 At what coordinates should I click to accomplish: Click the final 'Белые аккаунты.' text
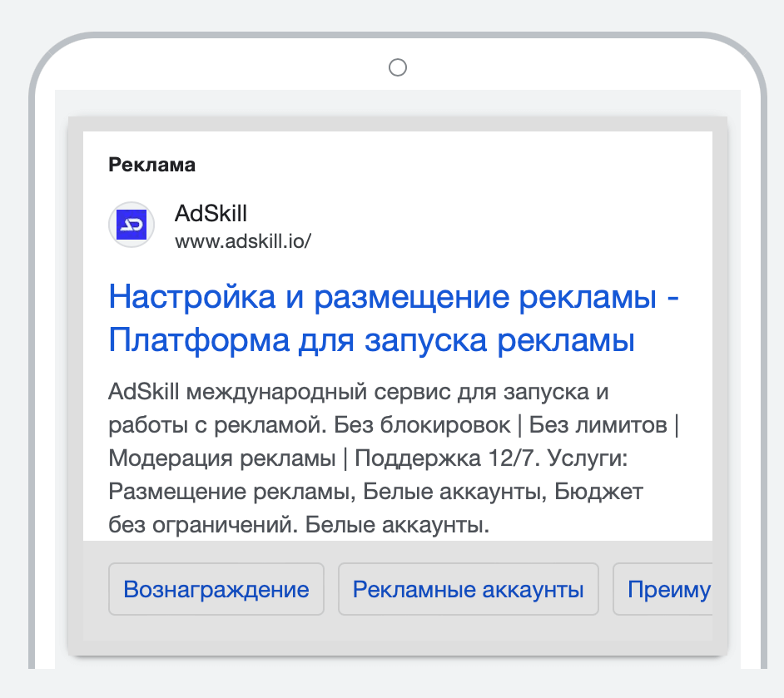click(398, 525)
